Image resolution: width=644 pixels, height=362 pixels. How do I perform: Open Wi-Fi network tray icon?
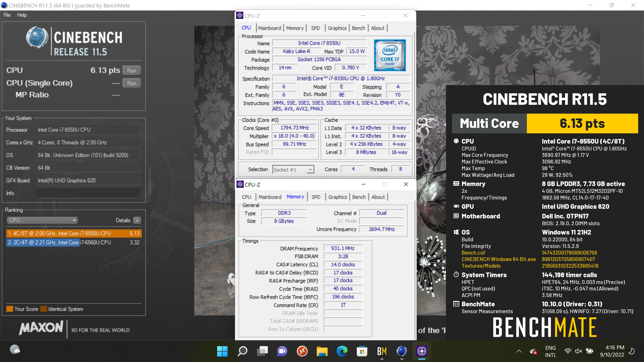click(568, 351)
